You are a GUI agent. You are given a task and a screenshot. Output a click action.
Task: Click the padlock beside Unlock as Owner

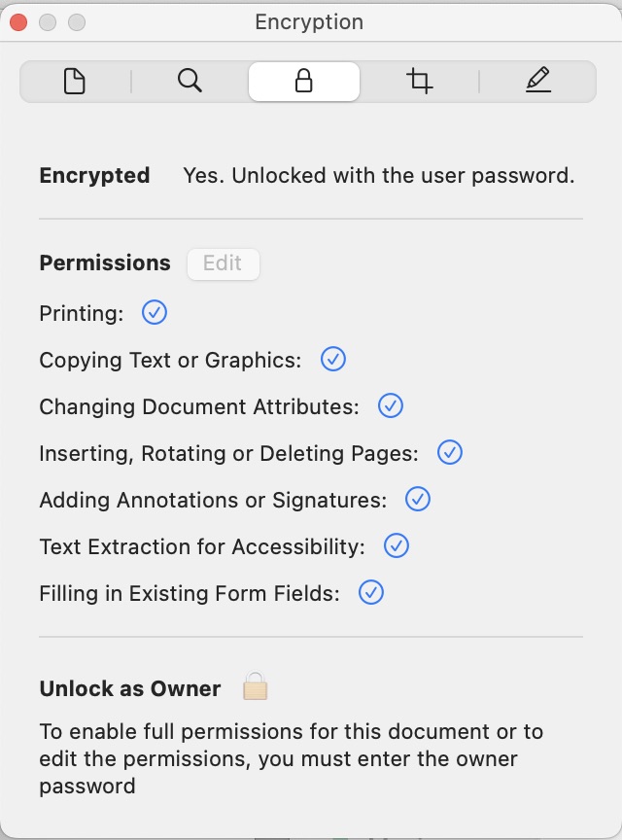click(255, 686)
